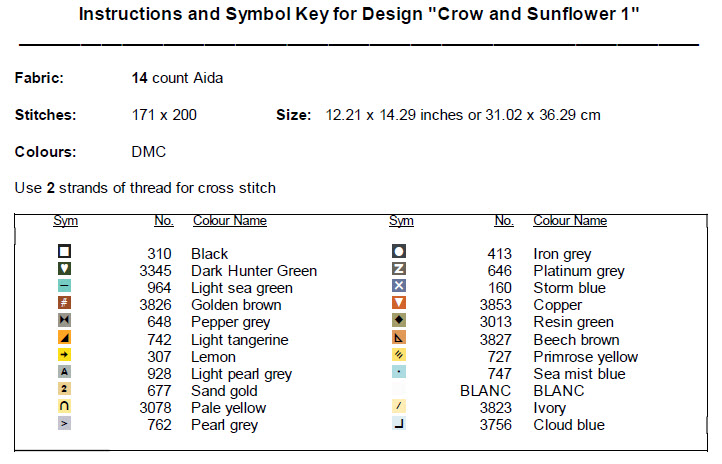This screenshot has width=722, height=464.
Task: Click the Dark Hunter Green symbol
Action: pyautogui.click(x=65, y=270)
